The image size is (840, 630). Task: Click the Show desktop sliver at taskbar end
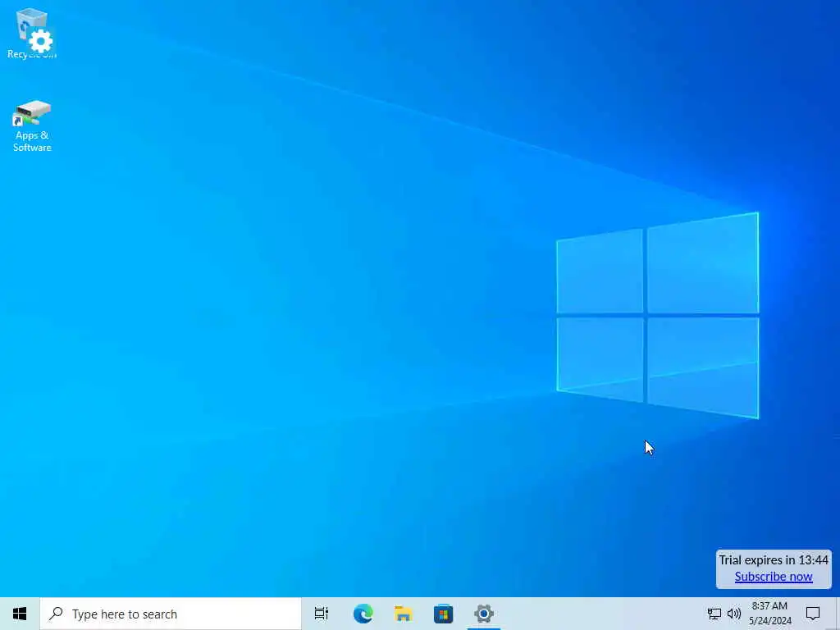(838, 614)
